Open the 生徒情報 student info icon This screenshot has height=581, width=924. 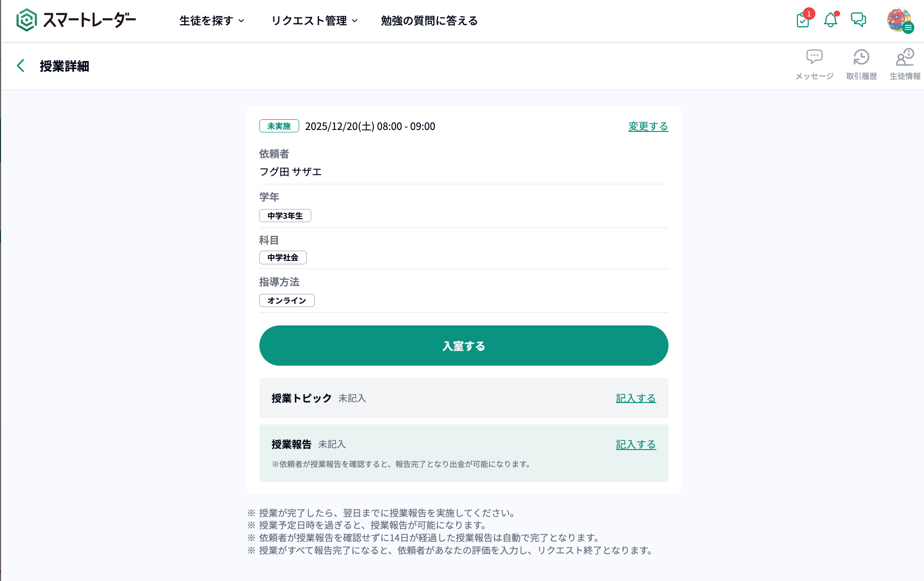(x=905, y=64)
